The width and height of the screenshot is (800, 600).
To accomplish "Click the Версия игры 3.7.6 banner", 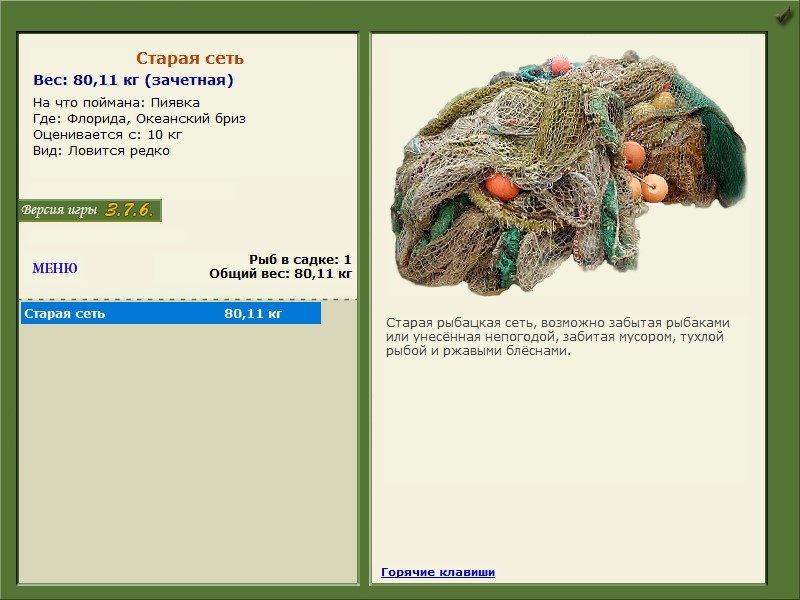I will 90,210.
